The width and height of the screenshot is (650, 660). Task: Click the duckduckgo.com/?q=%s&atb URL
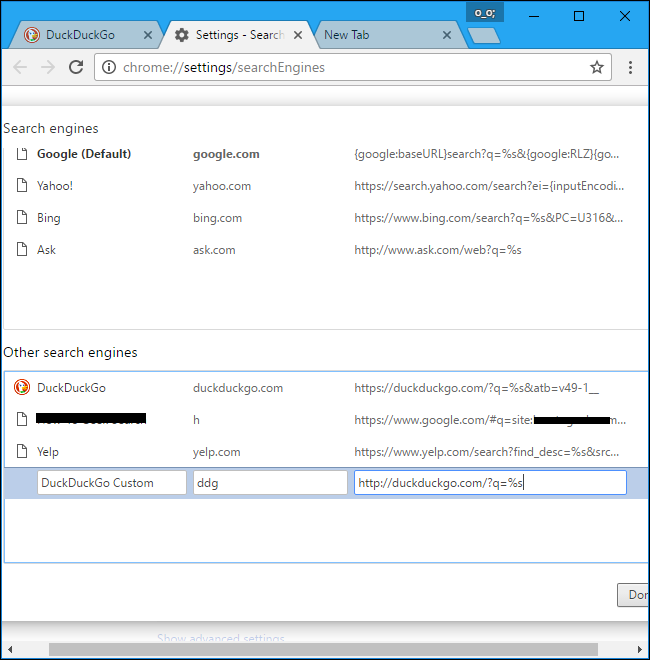coord(477,388)
